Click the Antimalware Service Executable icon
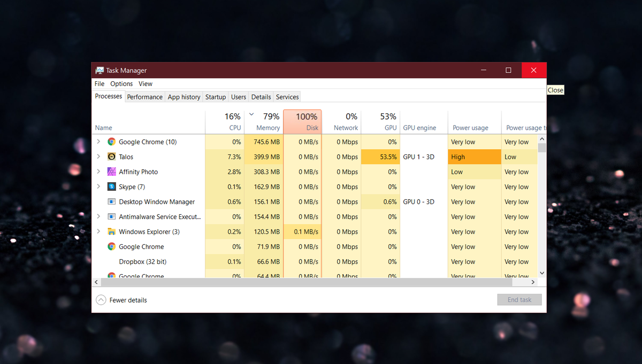642x364 pixels. (x=111, y=216)
